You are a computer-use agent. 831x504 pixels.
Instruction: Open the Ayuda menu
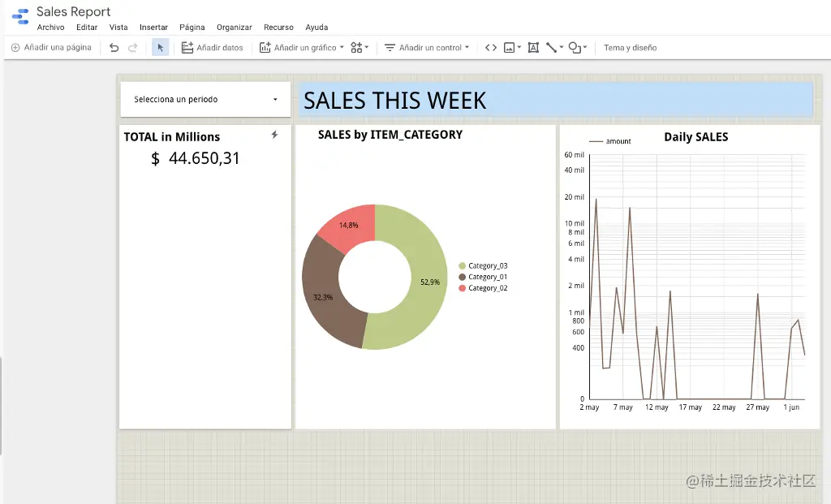coord(316,27)
